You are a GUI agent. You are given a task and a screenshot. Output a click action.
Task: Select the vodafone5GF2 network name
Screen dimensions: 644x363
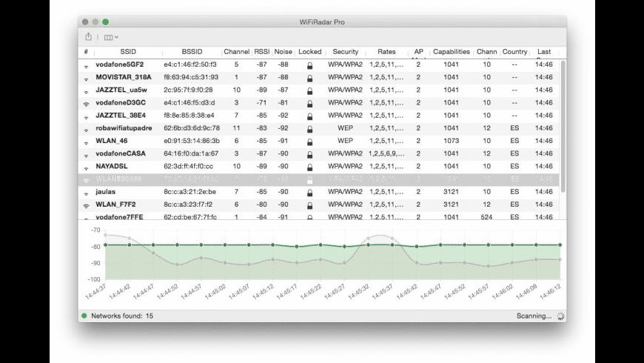click(x=119, y=64)
